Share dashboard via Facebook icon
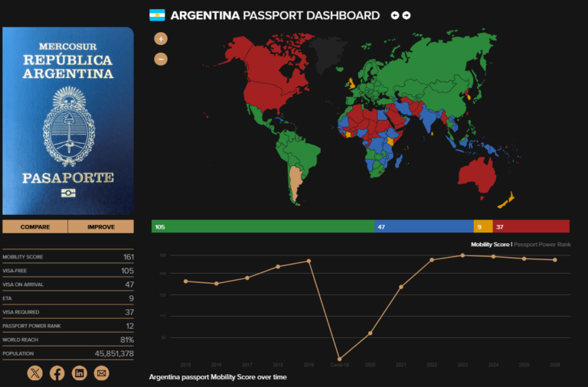This screenshot has height=387, width=588. tap(57, 373)
